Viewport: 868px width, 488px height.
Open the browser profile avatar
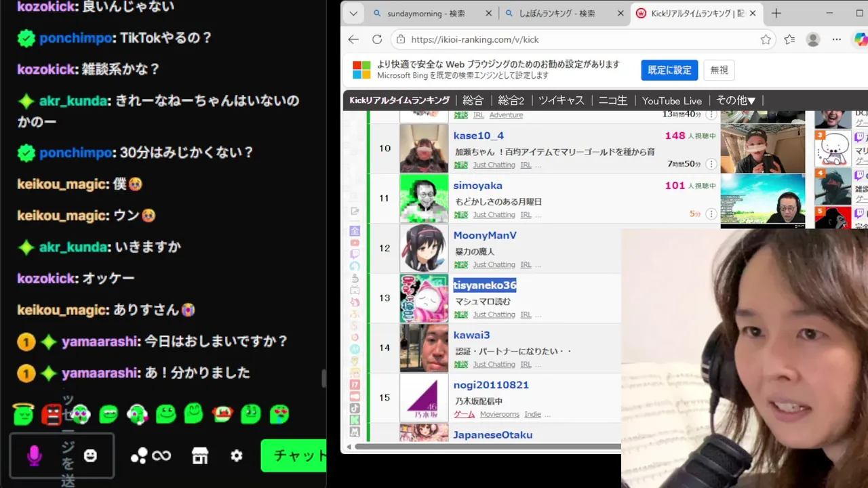(x=813, y=39)
